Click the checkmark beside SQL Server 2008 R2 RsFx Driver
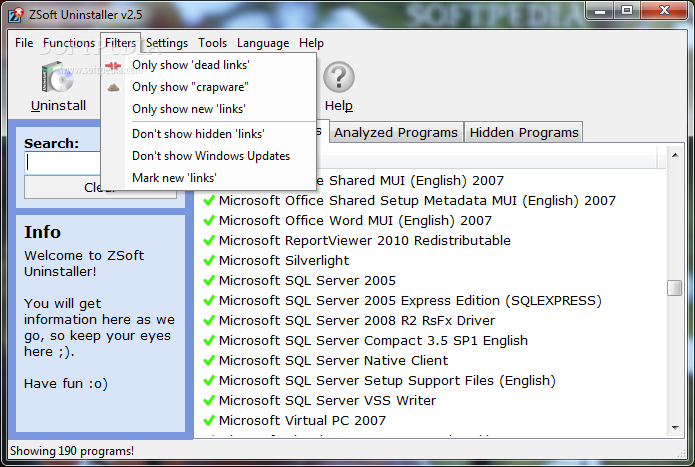 point(209,320)
